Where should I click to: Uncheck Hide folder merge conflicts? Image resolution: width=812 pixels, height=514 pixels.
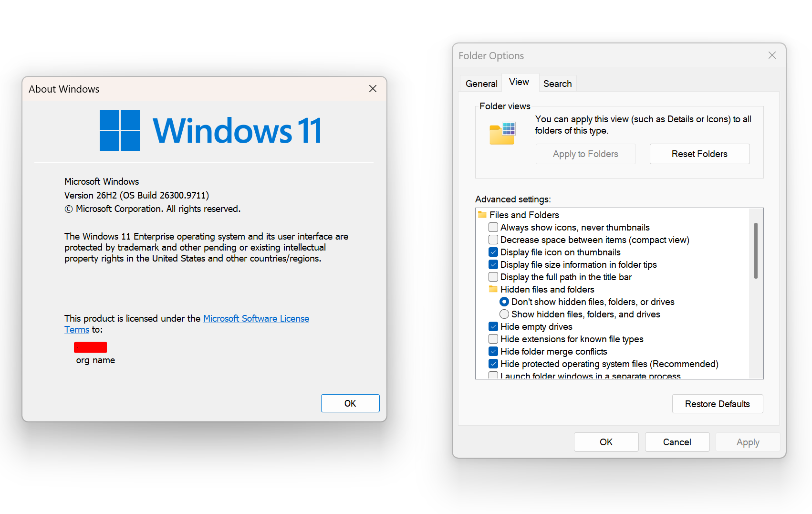(493, 351)
